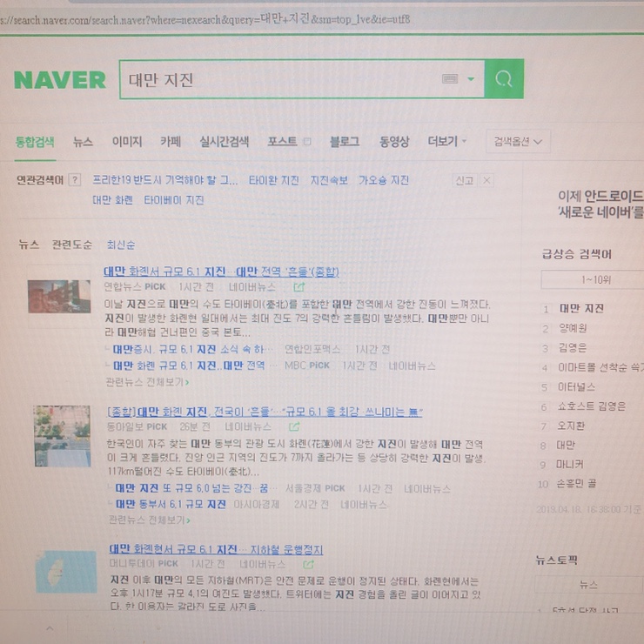Image resolution: width=644 pixels, height=644 pixels.
Task: Sort news by 최신순
Action: tap(121, 245)
